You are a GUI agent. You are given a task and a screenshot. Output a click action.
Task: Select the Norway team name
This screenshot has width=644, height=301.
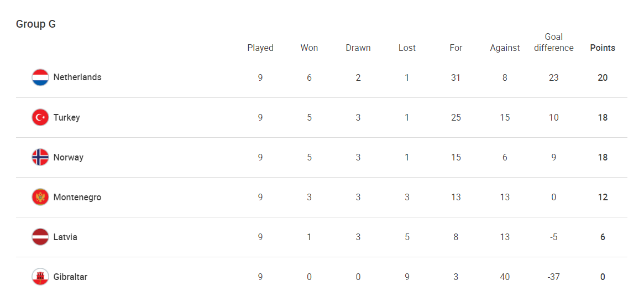click(x=69, y=157)
